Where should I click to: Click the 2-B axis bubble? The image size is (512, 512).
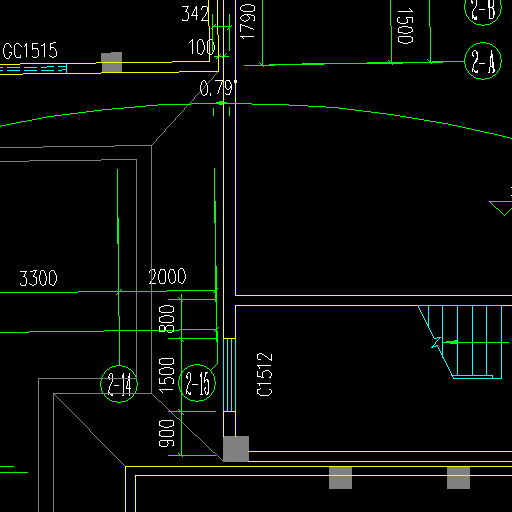click(483, 9)
